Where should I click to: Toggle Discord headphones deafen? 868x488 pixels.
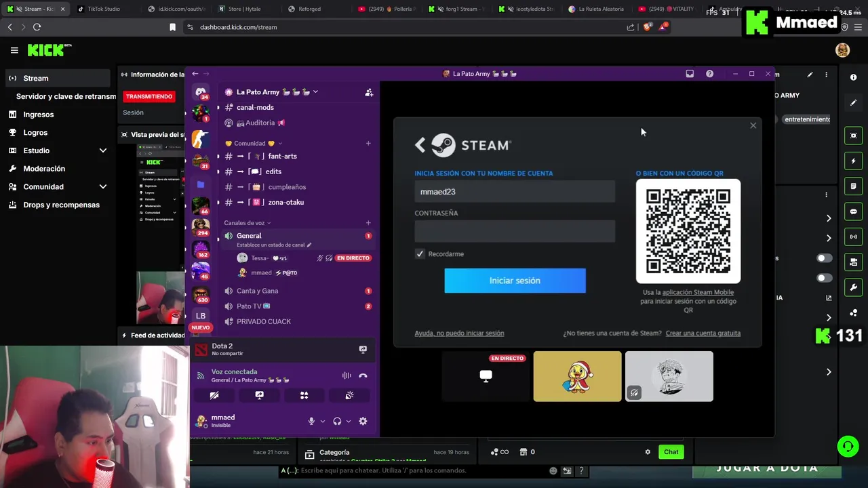pos(337,421)
